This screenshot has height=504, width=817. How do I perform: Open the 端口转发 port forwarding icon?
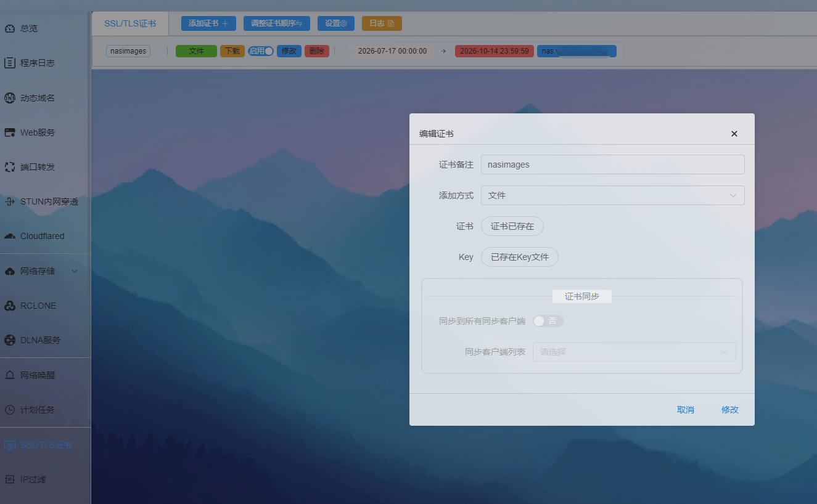9,167
